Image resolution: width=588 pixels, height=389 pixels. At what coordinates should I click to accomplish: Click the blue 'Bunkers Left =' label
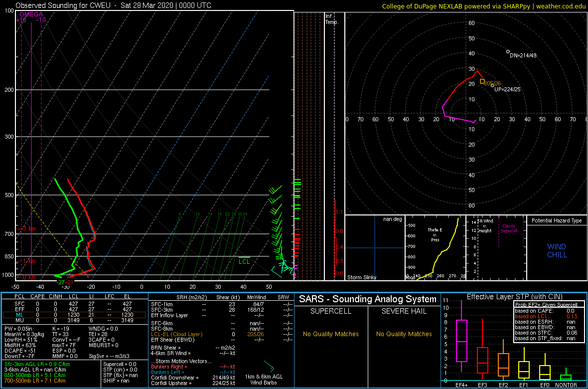click(x=167, y=372)
